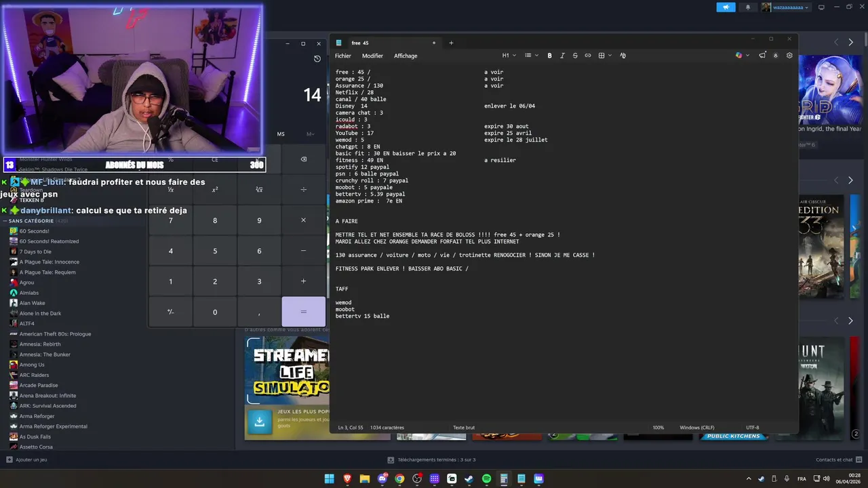Click Calculator multiply key

303,220
